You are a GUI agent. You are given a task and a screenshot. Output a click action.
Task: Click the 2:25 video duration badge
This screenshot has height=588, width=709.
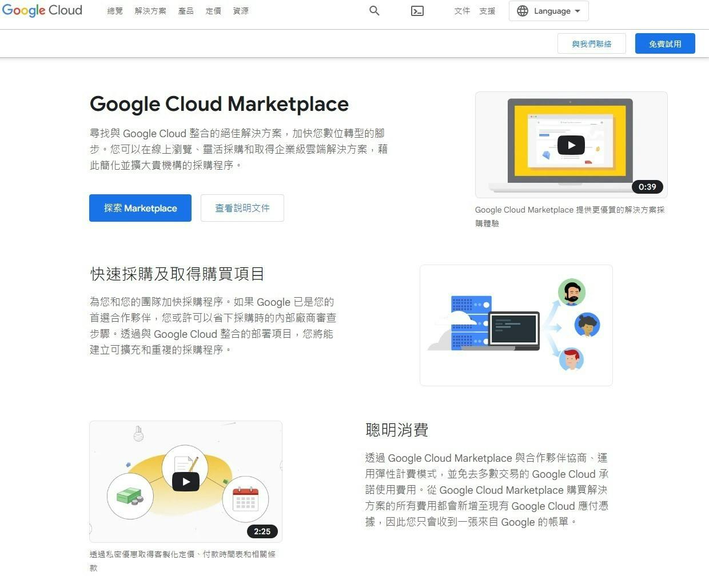pyautogui.click(x=262, y=531)
